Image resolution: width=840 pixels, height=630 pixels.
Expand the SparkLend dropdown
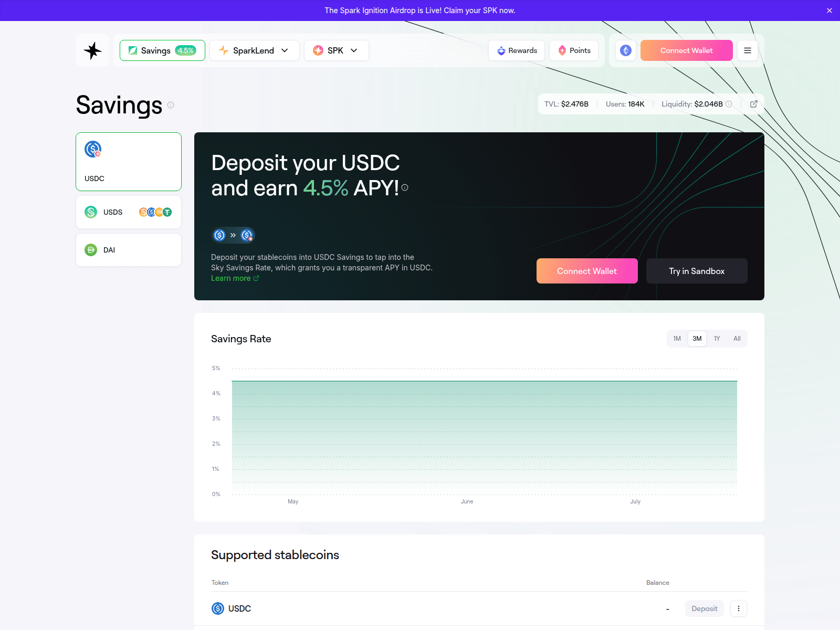pos(255,50)
